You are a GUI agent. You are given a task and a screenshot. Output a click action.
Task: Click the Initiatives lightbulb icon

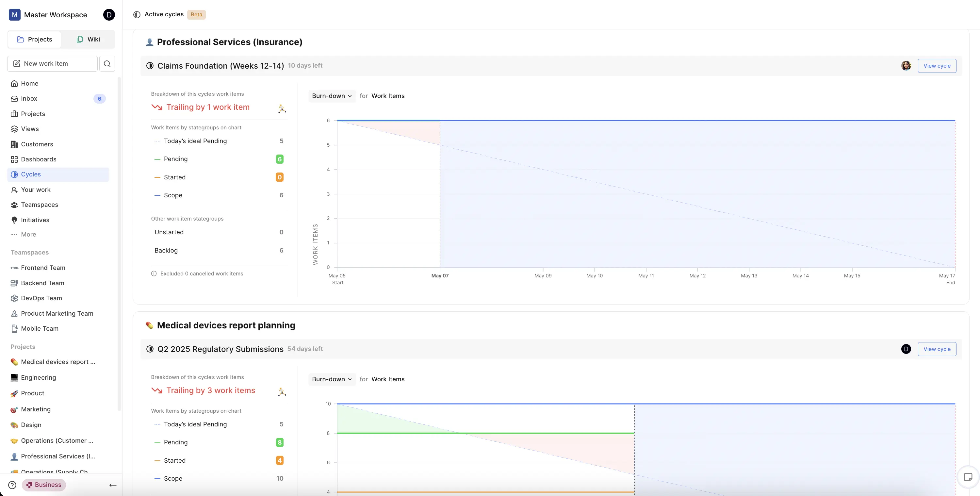pos(14,220)
